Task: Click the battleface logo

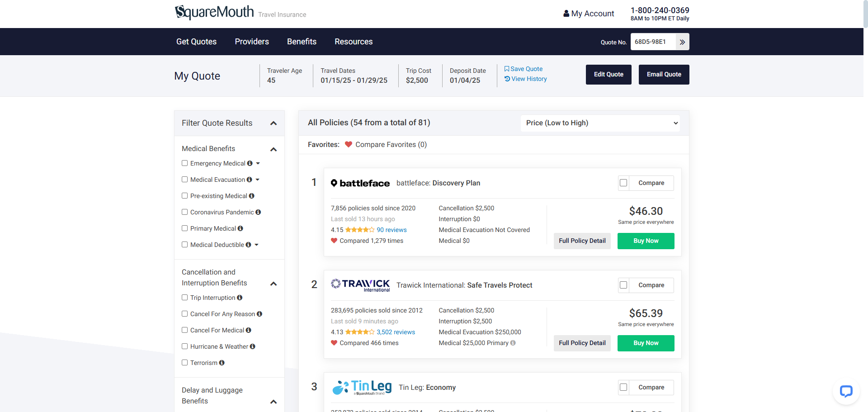Action: click(x=360, y=183)
